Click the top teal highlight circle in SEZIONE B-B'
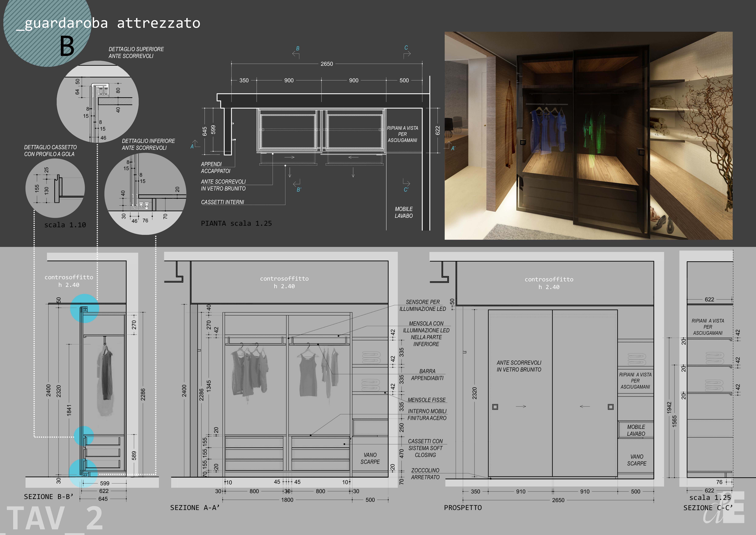This screenshot has height=535, width=756. [x=84, y=308]
